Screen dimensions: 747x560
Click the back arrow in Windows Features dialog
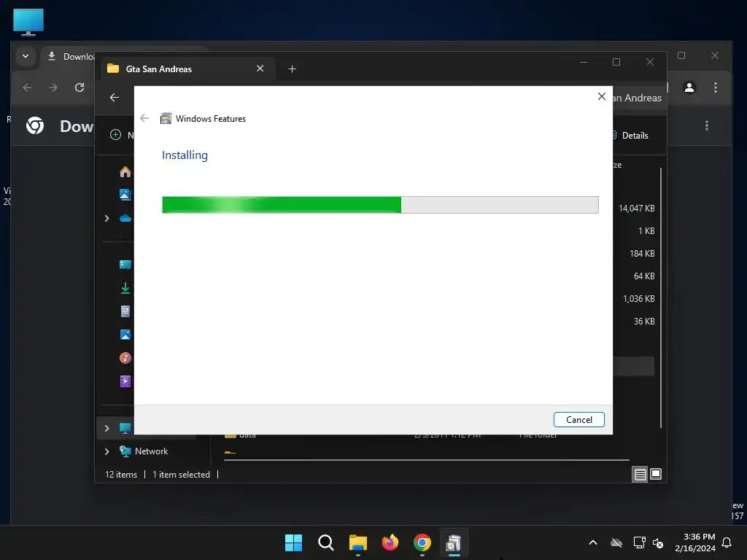pyautogui.click(x=144, y=118)
